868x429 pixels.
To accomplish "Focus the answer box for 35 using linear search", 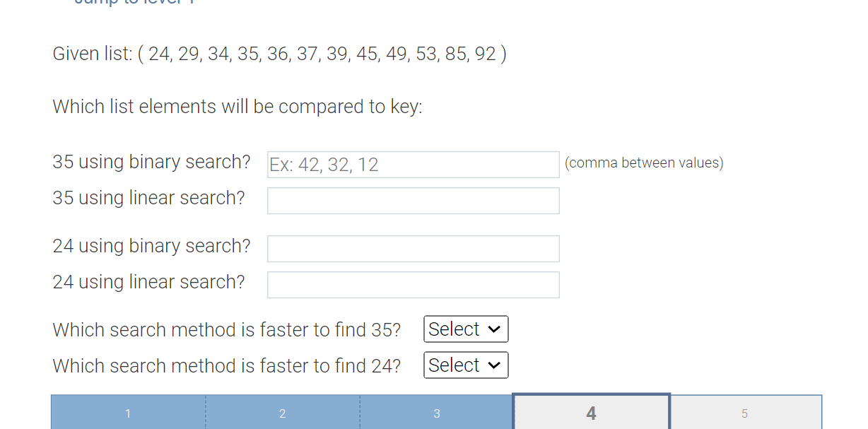I will pyautogui.click(x=413, y=200).
